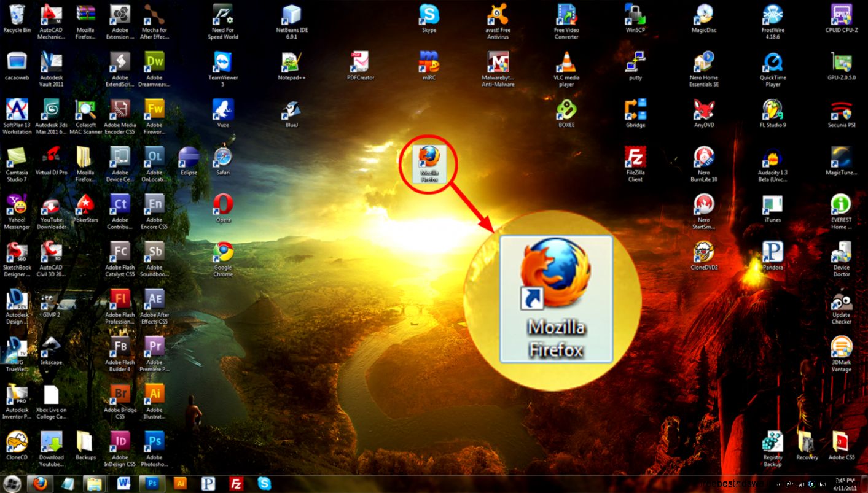
Task: Start GIMP 2 from the desktop
Action: click(52, 301)
